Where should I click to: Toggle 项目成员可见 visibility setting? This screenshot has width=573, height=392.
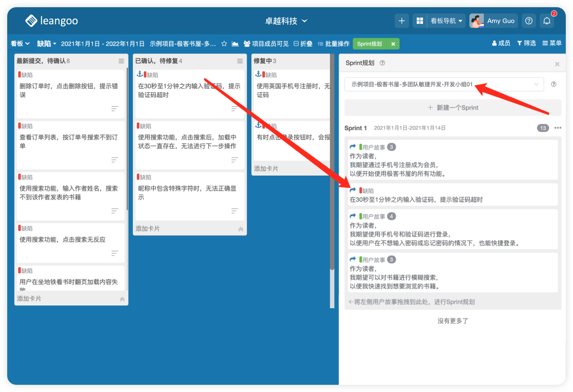click(x=266, y=44)
